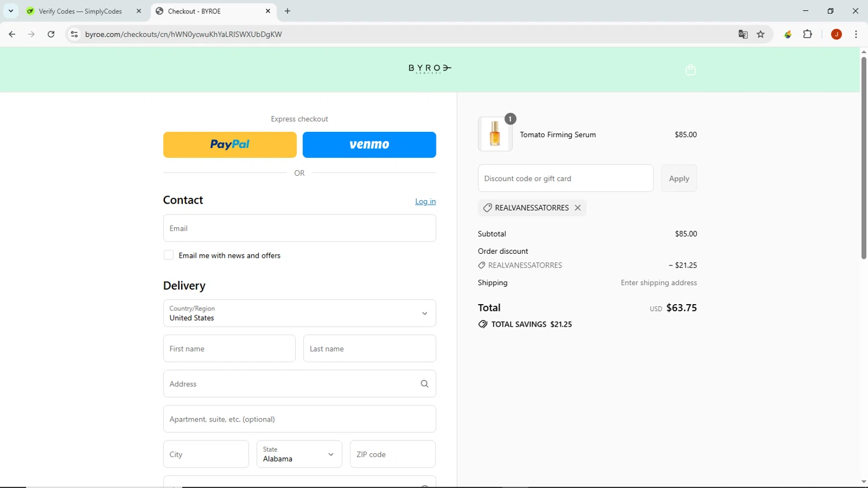This screenshot has width=868, height=488.
Task: Click the Tomato Firming Serum thumbnail
Action: pyautogui.click(x=495, y=134)
